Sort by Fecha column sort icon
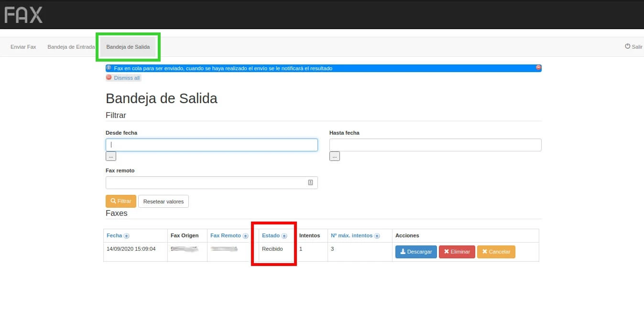644x329 pixels. coord(127,236)
